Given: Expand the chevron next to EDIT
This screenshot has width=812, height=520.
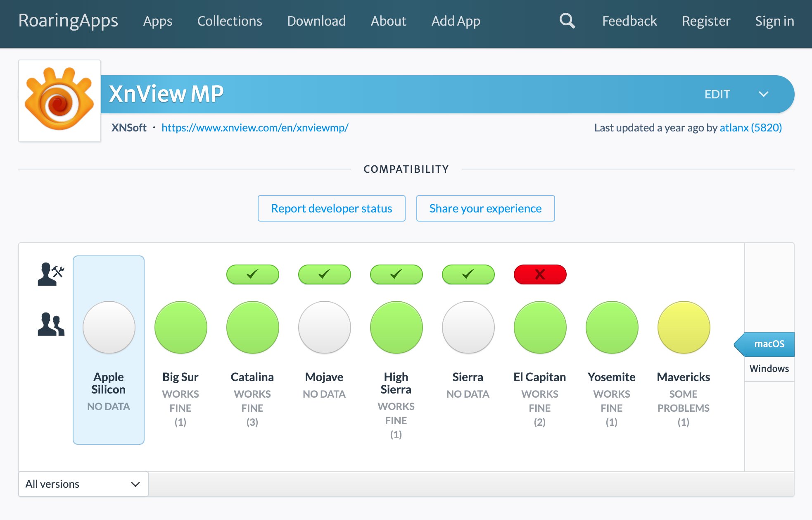Looking at the screenshot, I should pos(763,94).
